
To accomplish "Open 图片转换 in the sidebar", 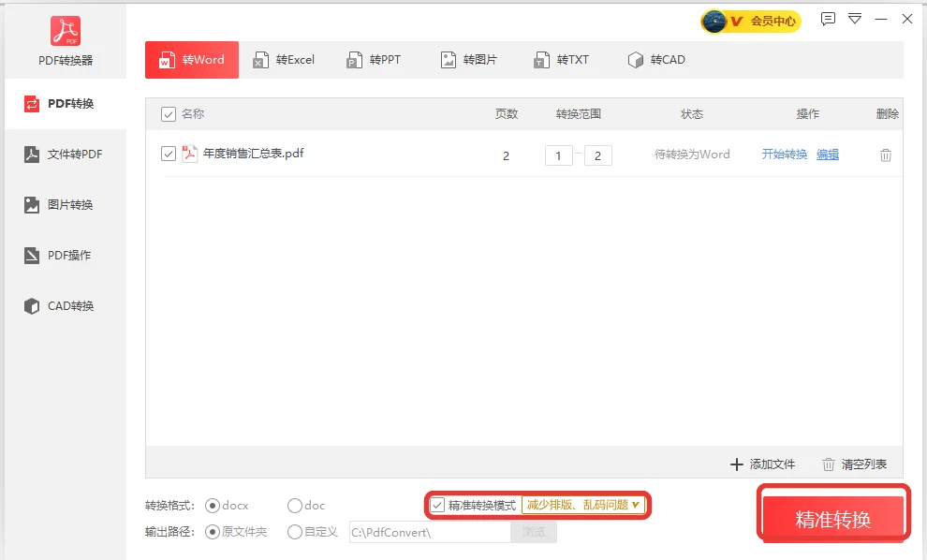I will pyautogui.click(x=65, y=204).
